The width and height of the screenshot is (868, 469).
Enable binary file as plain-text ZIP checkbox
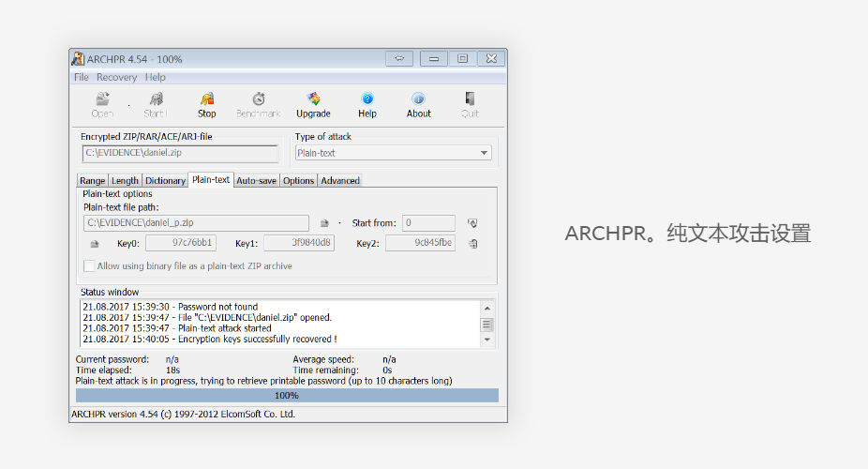[x=88, y=266]
